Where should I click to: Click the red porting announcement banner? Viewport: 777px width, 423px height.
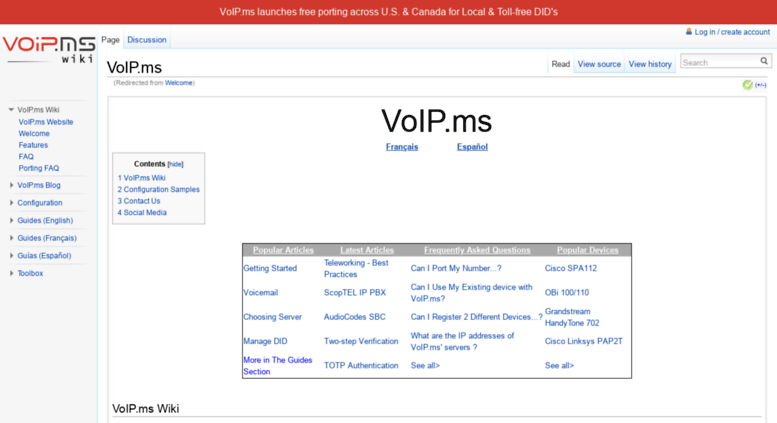click(x=388, y=12)
